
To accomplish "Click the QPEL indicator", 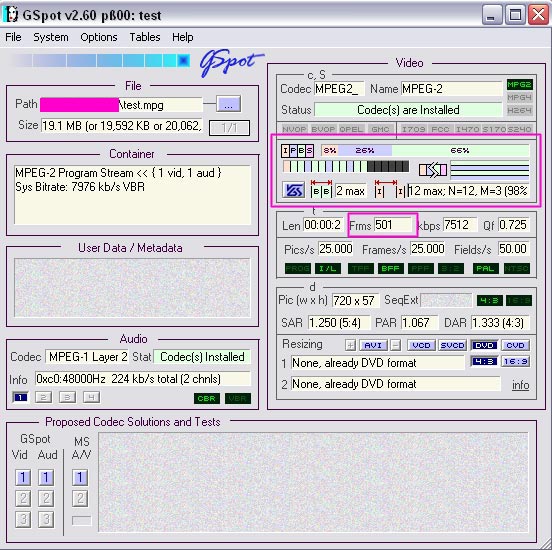I will tap(351, 129).
